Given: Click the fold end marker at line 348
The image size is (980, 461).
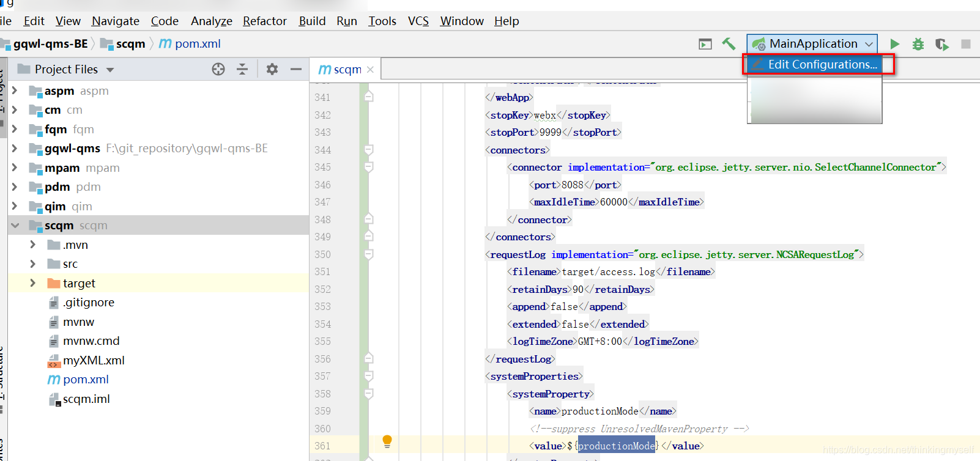Looking at the screenshot, I should [369, 219].
